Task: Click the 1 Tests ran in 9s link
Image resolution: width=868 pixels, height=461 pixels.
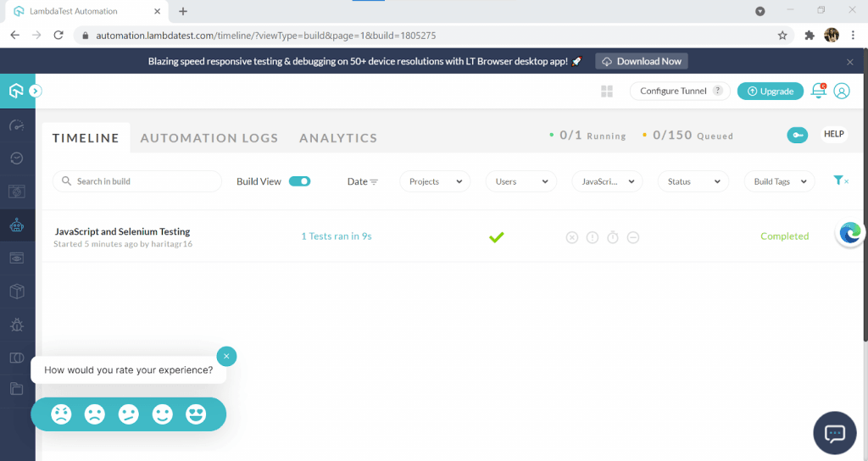Action: [336, 236]
